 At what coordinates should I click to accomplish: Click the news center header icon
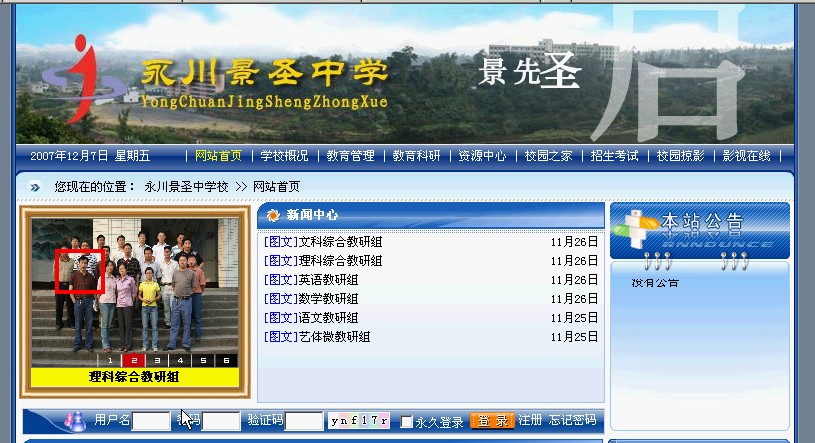point(273,215)
